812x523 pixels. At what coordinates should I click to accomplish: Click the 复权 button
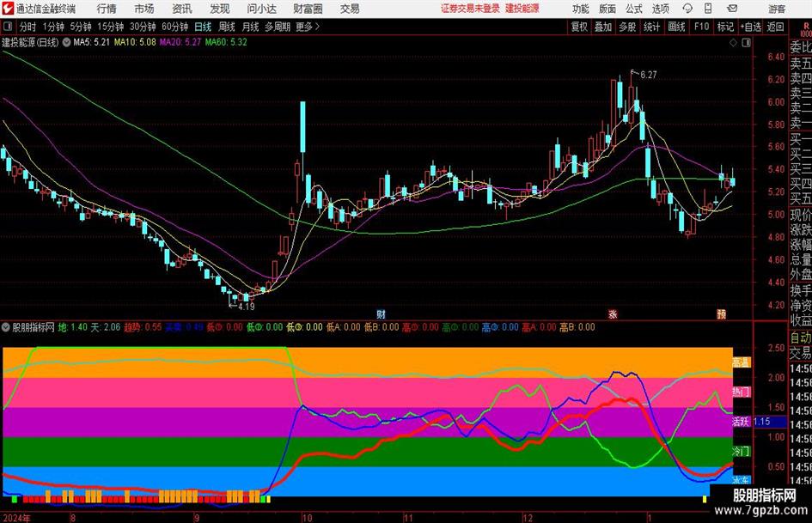(579, 27)
